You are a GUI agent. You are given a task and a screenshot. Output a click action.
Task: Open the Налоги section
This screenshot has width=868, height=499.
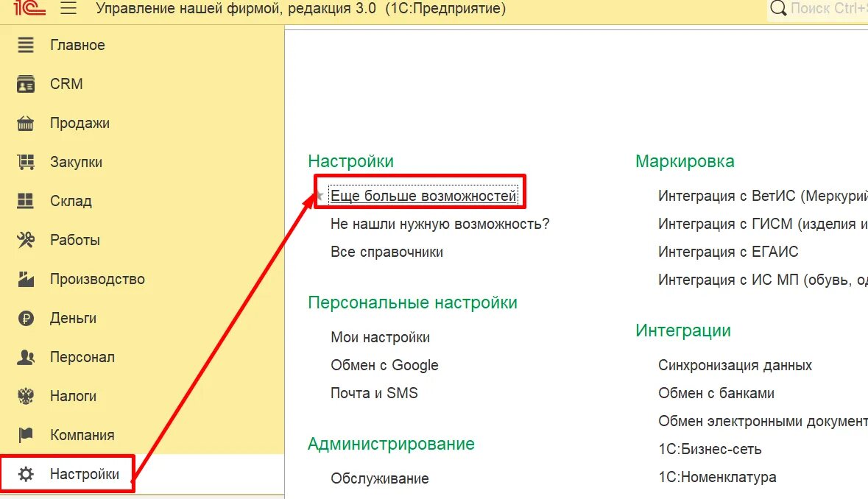pyautogui.click(x=73, y=396)
